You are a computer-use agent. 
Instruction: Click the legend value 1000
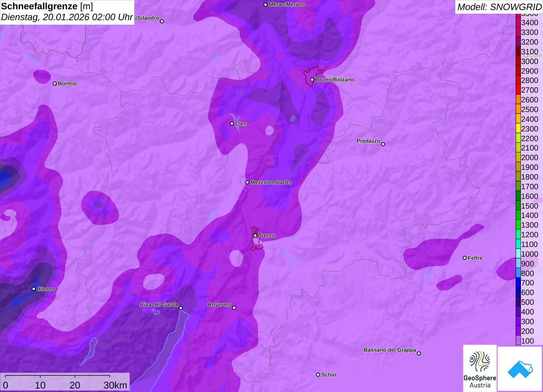530,254
